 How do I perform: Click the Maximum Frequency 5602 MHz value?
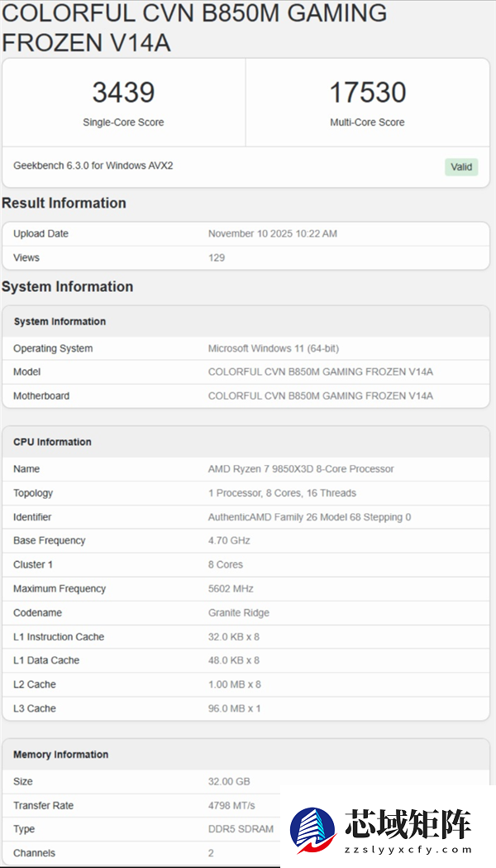231,589
